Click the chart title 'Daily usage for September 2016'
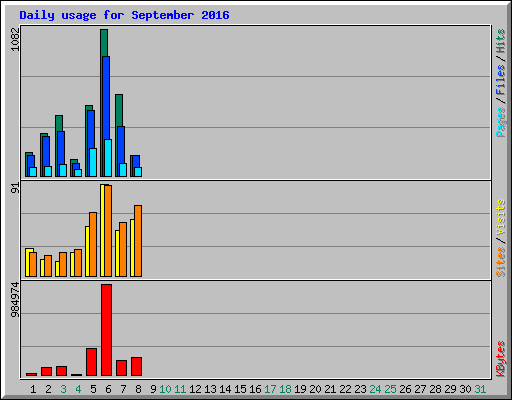512x400 pixels. click(x=124, y=15)
